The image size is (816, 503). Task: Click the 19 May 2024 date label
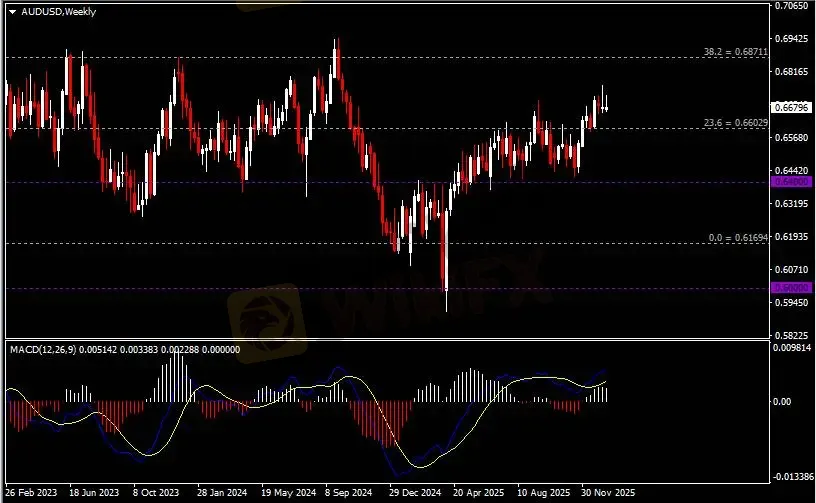[285, 493]
